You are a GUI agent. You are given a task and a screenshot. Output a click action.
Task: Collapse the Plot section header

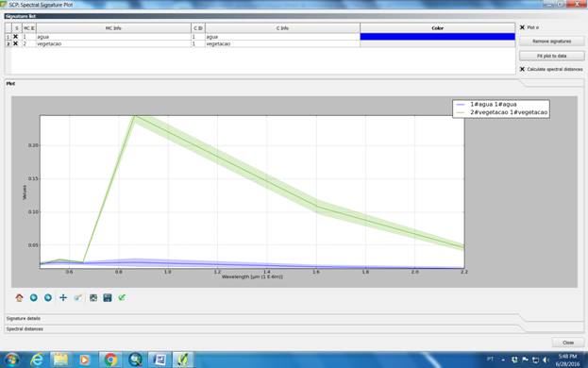(10, 84)
